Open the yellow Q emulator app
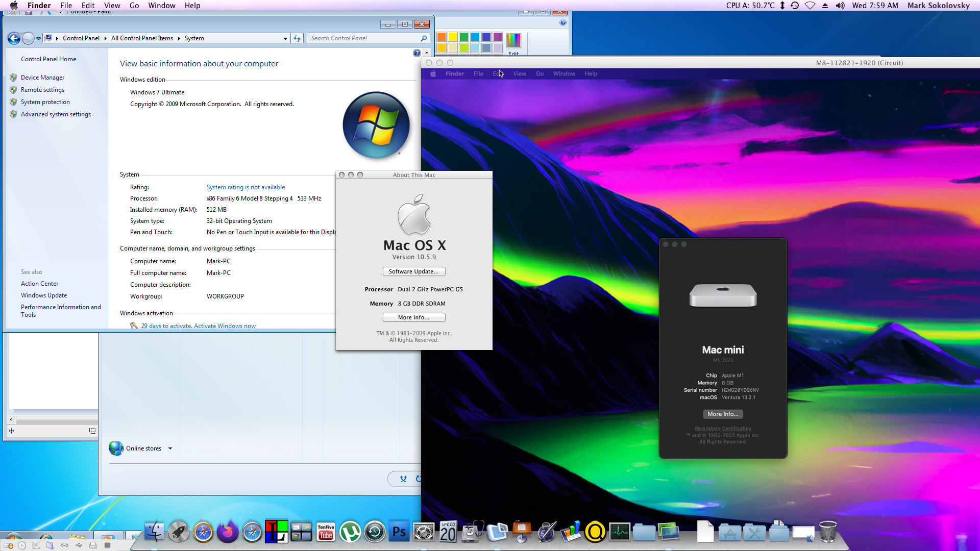This screenshot has height=551, width=980. [x=595, y=532]
